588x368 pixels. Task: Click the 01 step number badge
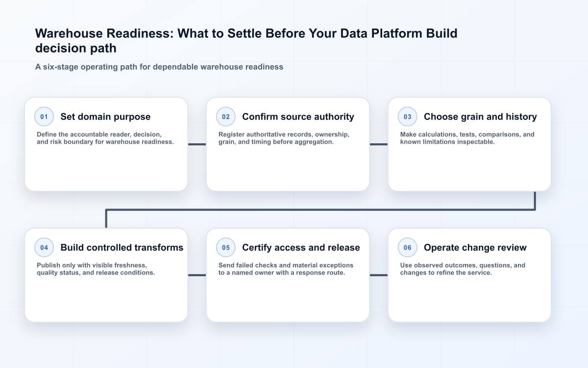coord(44,117)
